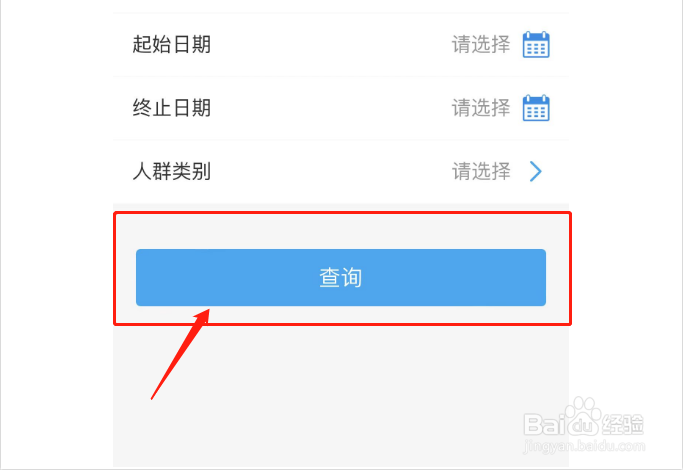Tap the blue 查询 button

(x=341, y=277)
